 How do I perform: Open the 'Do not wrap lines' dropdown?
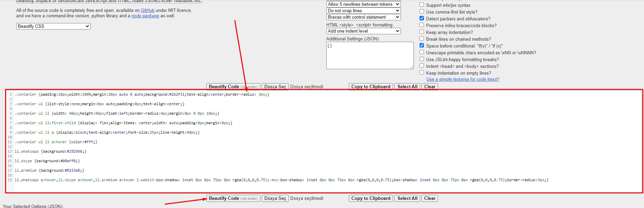(363, 11)
